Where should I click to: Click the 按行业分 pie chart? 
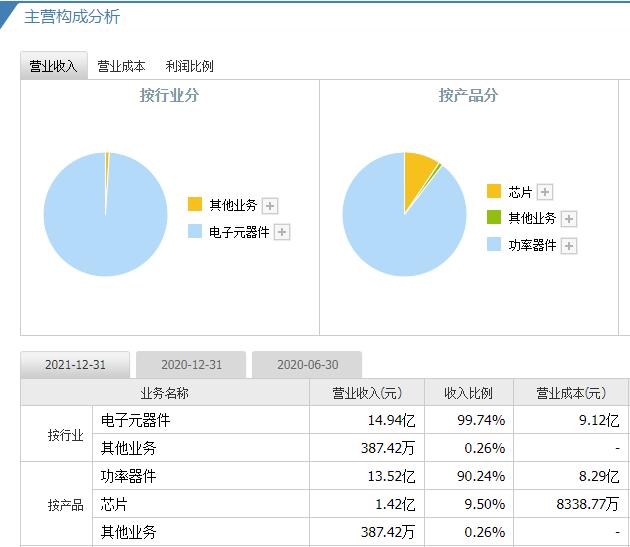point(105,215)
